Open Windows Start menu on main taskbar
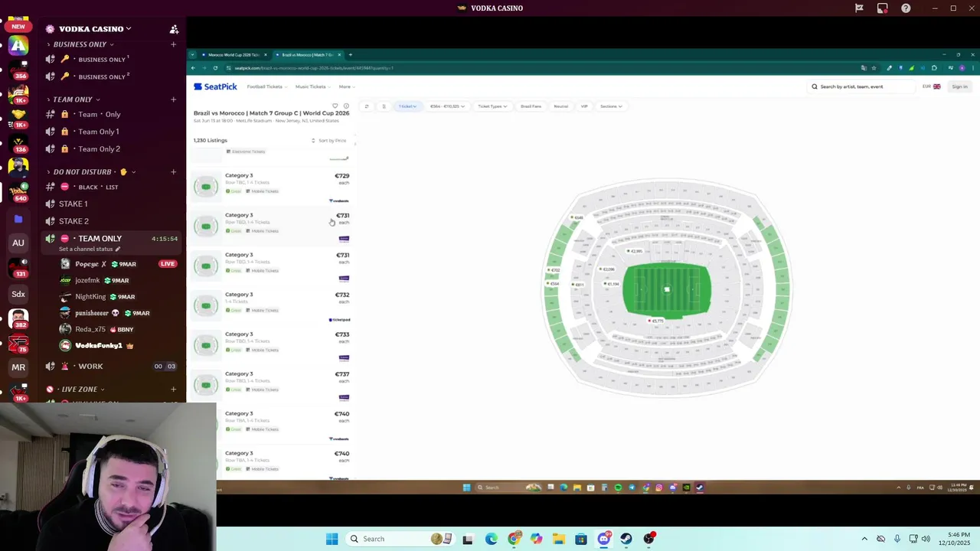Screen dimensions: 980x551 click(x=332, y=539)
